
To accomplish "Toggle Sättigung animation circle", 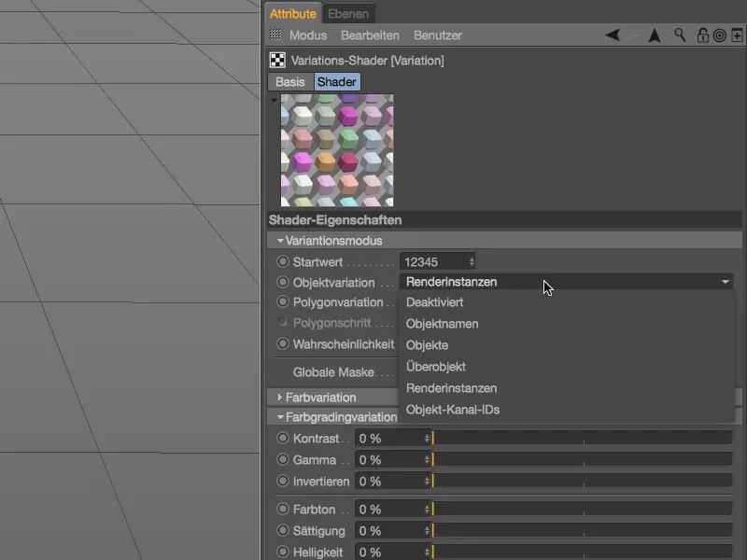I will pyautogui.click(x=283, y=530).
